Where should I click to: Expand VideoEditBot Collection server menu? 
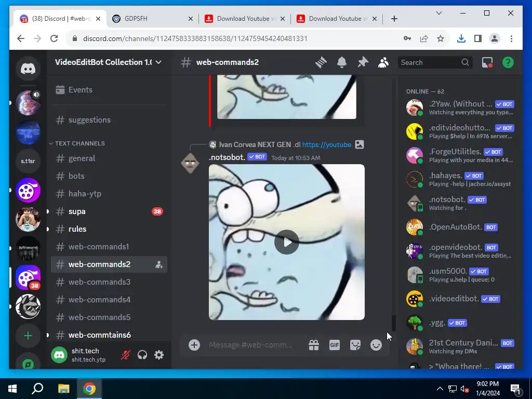point(108,62)
